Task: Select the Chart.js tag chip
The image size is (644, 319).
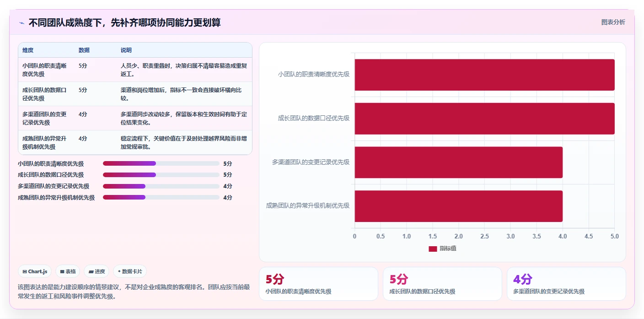Action: (35, 271)
